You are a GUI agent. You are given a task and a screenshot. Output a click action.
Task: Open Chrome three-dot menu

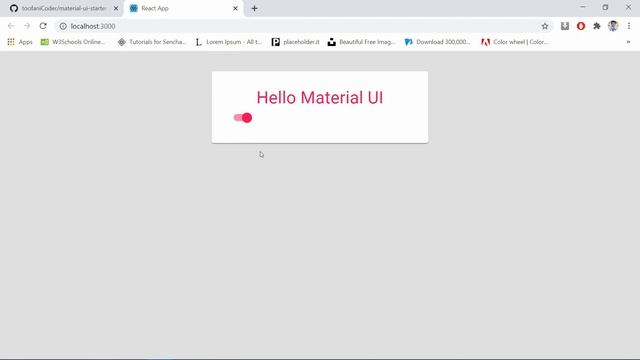(x=629, y=26)
